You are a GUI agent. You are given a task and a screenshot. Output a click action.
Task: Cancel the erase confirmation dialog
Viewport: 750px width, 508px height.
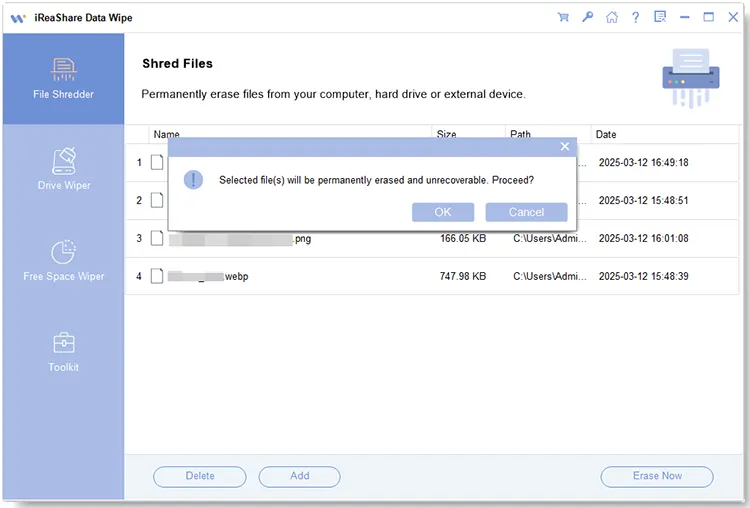tap(526, 212)
